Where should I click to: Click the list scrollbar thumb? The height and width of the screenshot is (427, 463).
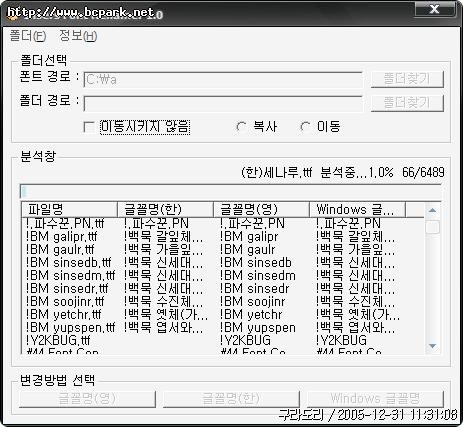point(432,227)
